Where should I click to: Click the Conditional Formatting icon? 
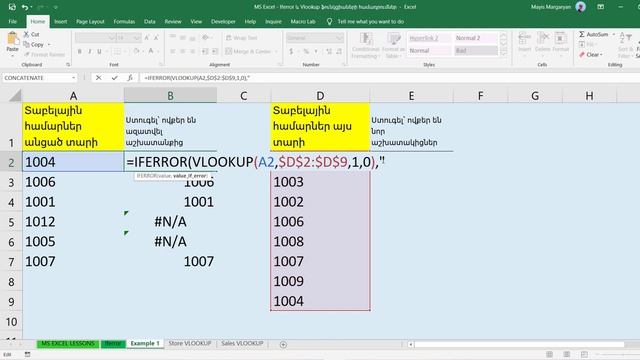pos(366,39)
